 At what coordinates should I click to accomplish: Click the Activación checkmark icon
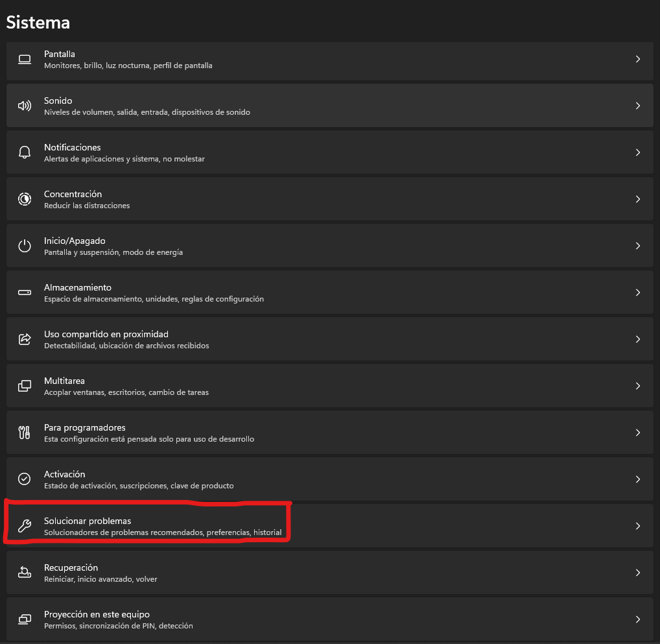point(25,479)
